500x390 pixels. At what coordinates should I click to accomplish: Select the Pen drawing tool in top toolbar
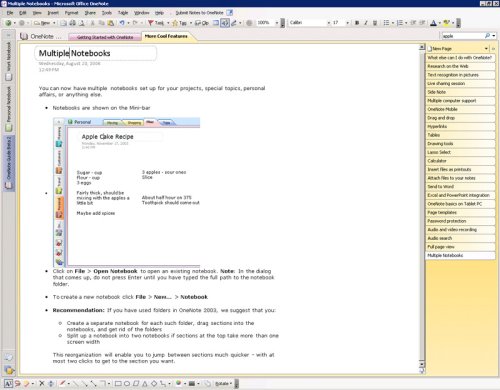[234, 23]
